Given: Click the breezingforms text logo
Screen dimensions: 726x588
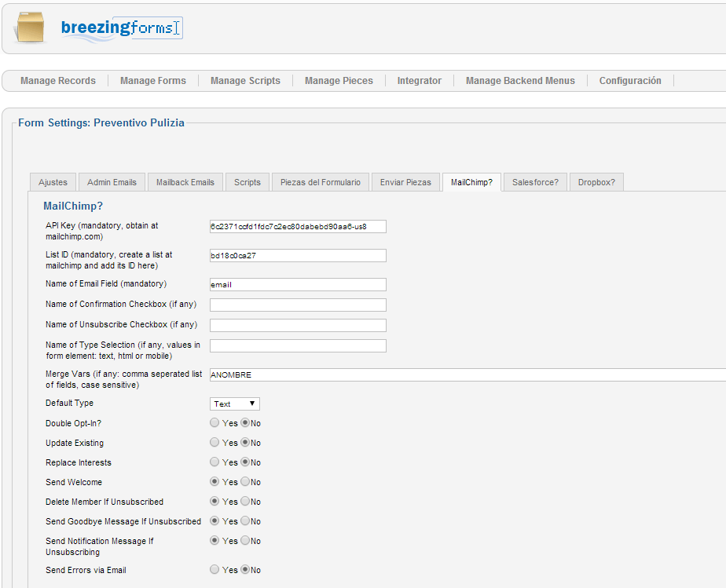Looking at the screenshot, I should (123, 29).
